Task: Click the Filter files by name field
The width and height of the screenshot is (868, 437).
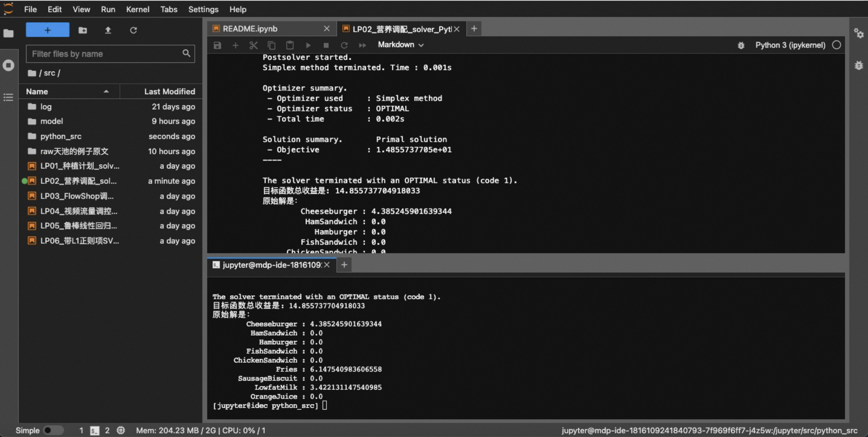Action: (105, 54)
